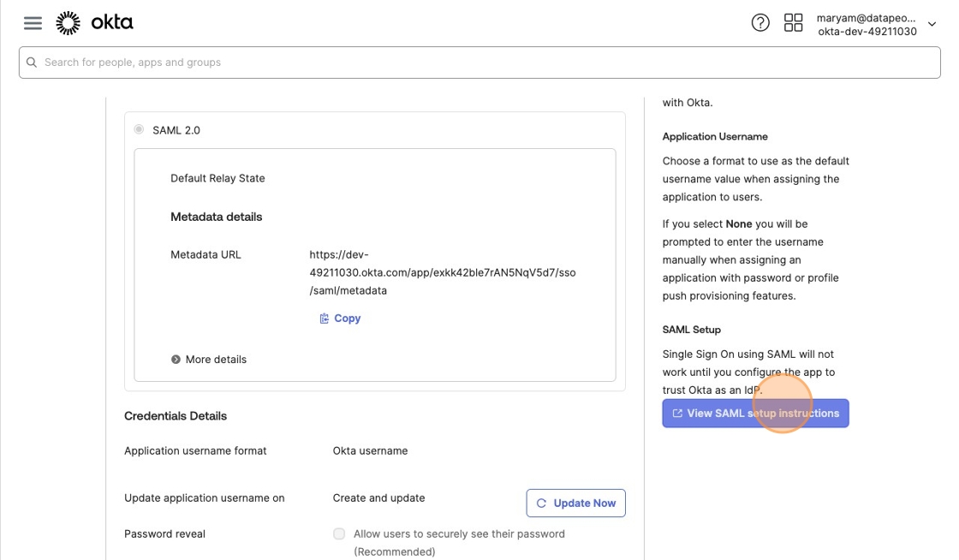Open the apps grid icon
This screenshot has height=560, width=959.
794,23
